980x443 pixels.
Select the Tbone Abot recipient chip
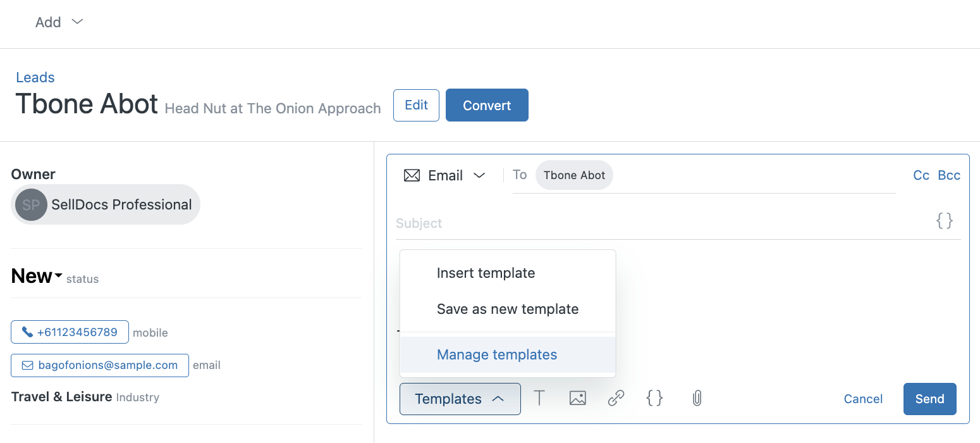(x=574, y=175)
